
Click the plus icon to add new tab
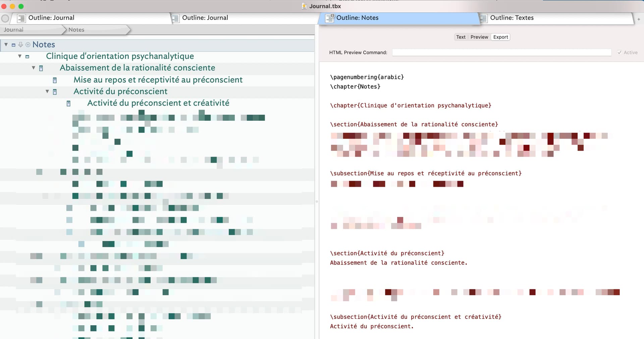pyautogui.click(x=639, y=19)
